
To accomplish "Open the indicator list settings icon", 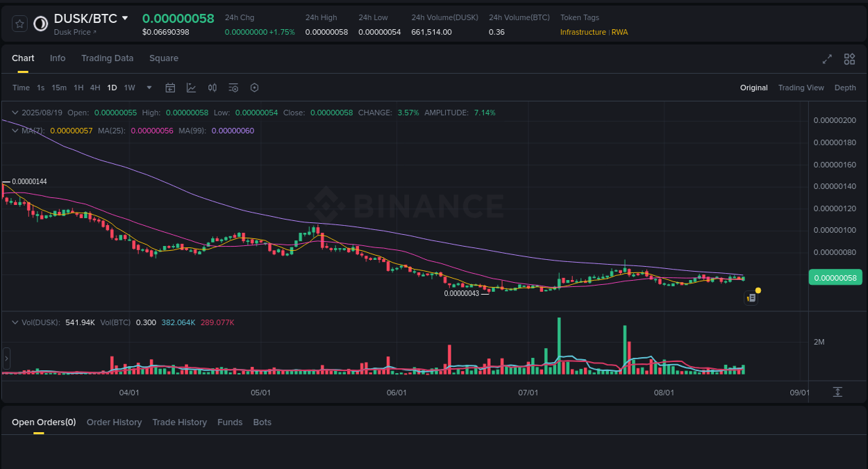I will (x=233, y=88).
